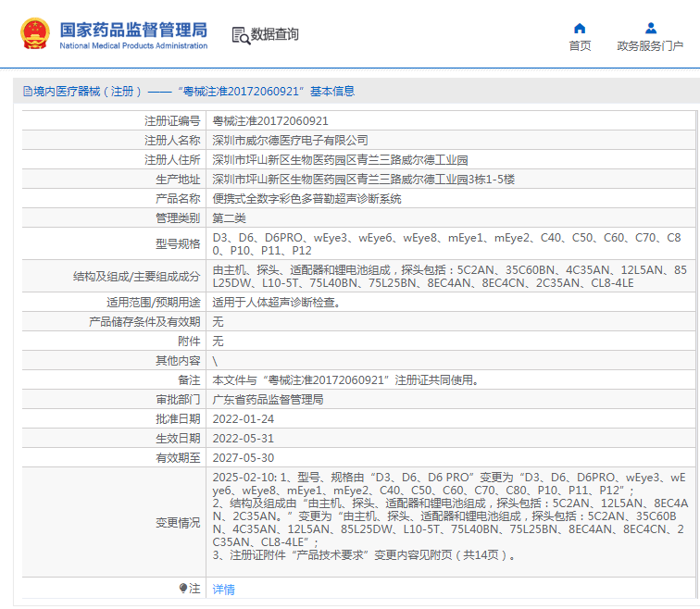Go to 首页 from the top navigation
This screenshot has width=700, height=609.
tap(580, 46)
